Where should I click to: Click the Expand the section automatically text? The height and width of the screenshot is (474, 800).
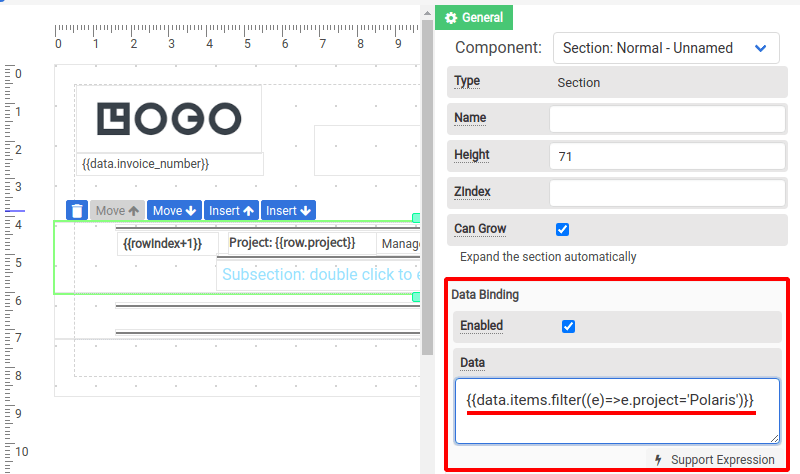[548, 257]
